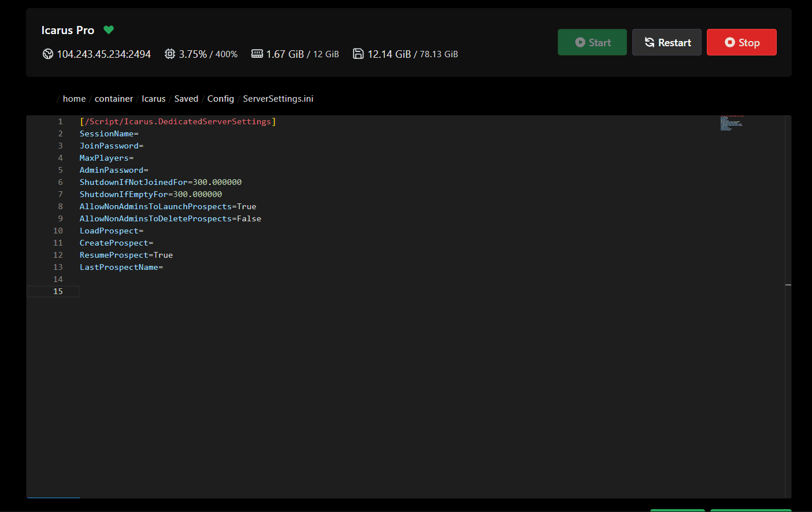Select the ServerSettings.ini breadcrumb
812x512 pixels.
pos(278,98)
